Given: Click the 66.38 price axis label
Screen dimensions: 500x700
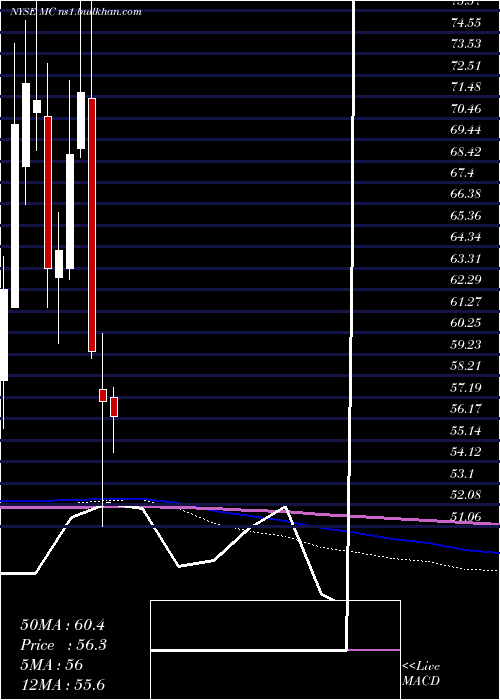Looking at the screenshot, I should [466, 194].
